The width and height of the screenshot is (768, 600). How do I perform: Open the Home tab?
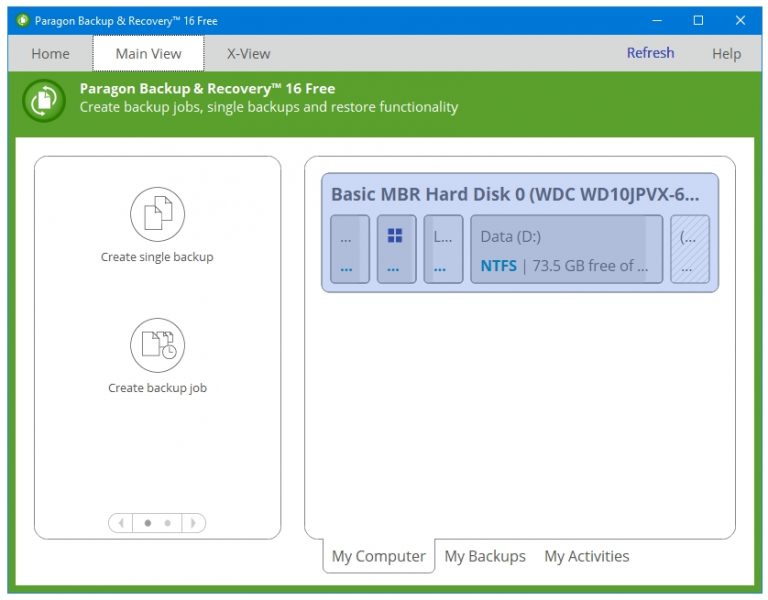coord(50,54)
